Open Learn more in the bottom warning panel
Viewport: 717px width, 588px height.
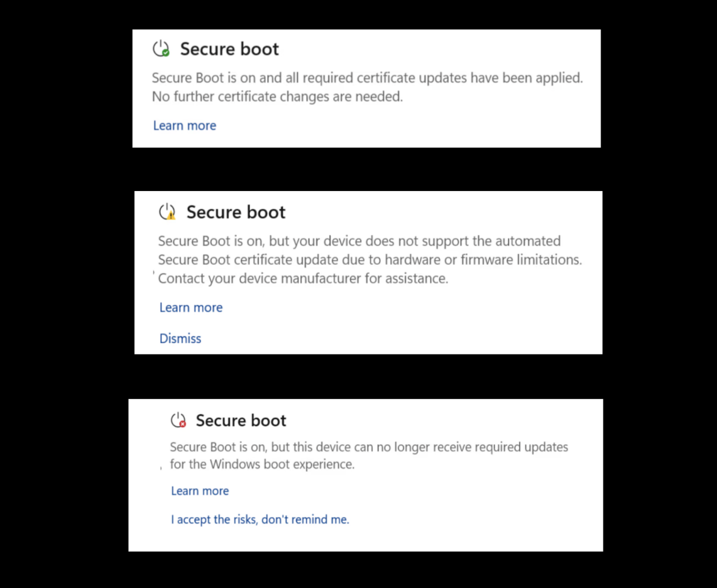tap(200, 491)
